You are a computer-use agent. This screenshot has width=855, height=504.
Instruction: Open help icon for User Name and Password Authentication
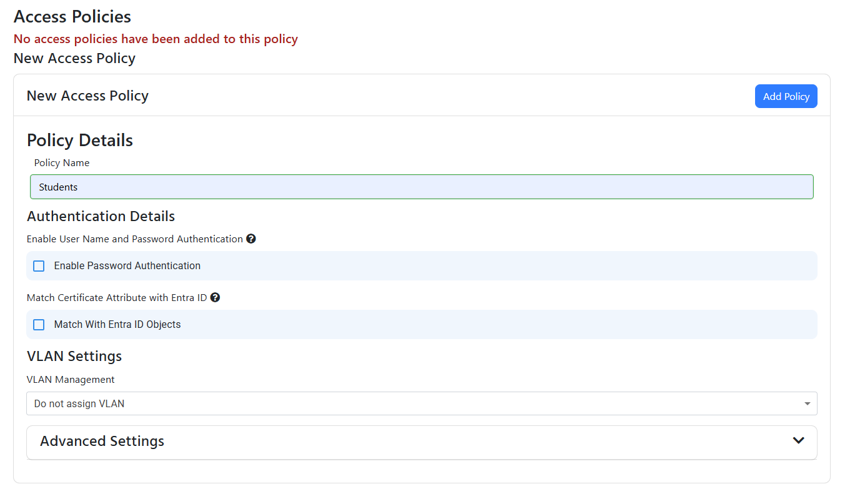251,239
